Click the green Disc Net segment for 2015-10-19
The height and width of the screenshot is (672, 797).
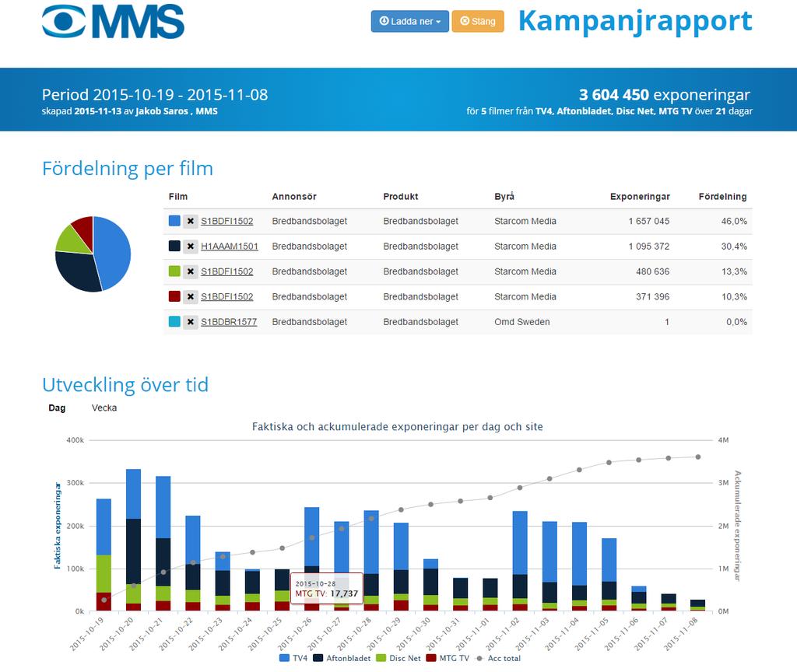104,574
